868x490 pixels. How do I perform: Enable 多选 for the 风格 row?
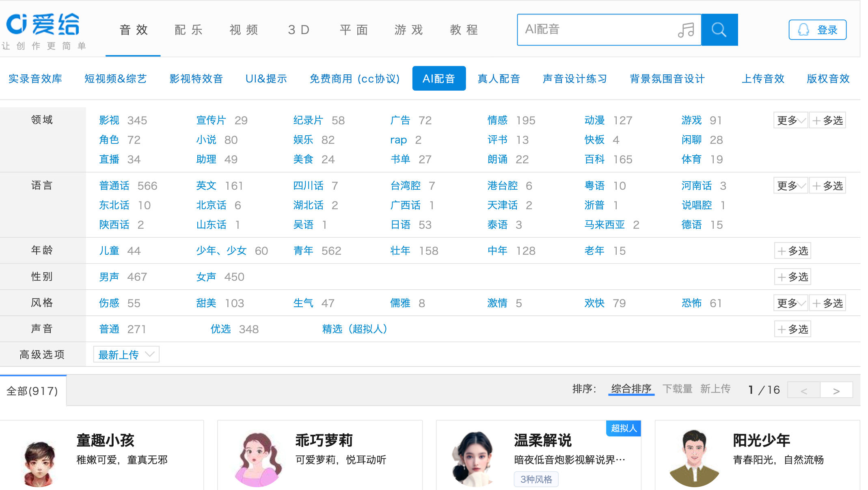pyautogui.click(x=827, y=303)
